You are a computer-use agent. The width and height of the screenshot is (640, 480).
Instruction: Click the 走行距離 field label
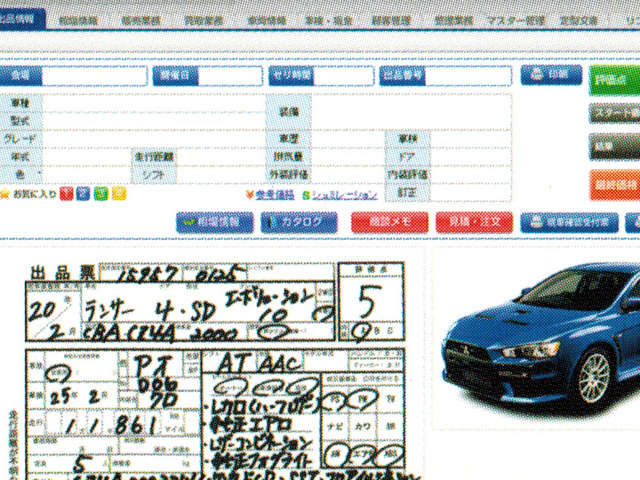[154, 157]
